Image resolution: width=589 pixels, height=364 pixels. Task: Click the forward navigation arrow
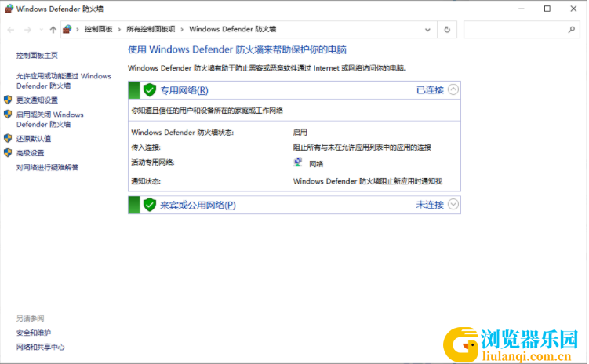pyautogui.click(x=27, y=30)
